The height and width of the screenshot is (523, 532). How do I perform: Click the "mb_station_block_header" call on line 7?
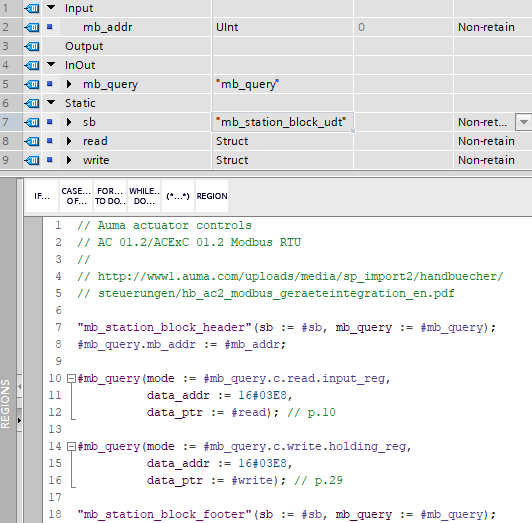pyautogui.click(x=165, y=328)
